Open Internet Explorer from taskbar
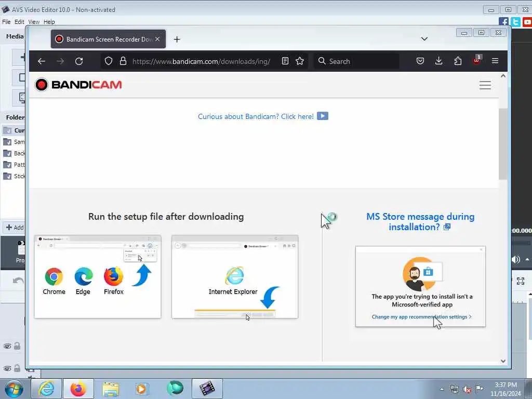Image resolution: width=532 pixels, height=399 pixels. [46, 389]
